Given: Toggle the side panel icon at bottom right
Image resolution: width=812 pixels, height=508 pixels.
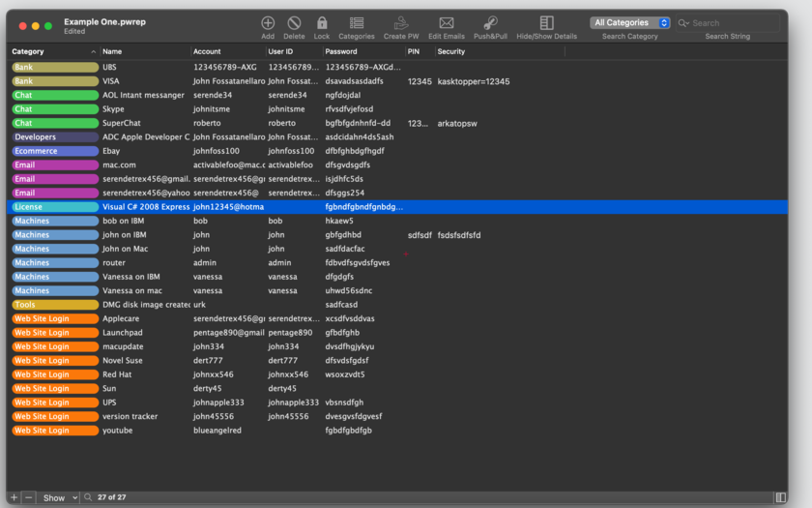Looking at the screenshot, I should point(780,497).
